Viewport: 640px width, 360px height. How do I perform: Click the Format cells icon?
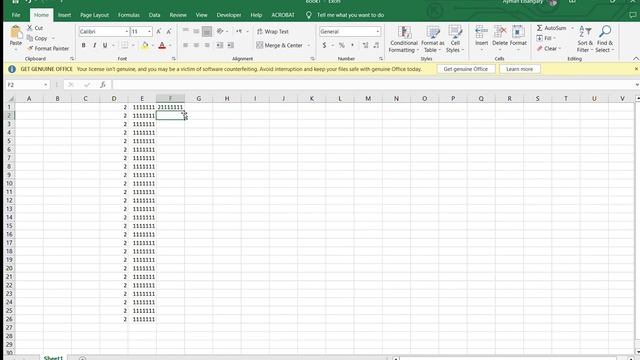click(x=518, y=32)
